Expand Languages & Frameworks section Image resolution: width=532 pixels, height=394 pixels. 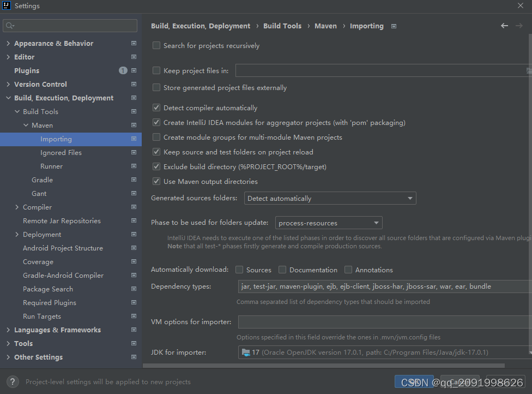[x=8, y=330]
